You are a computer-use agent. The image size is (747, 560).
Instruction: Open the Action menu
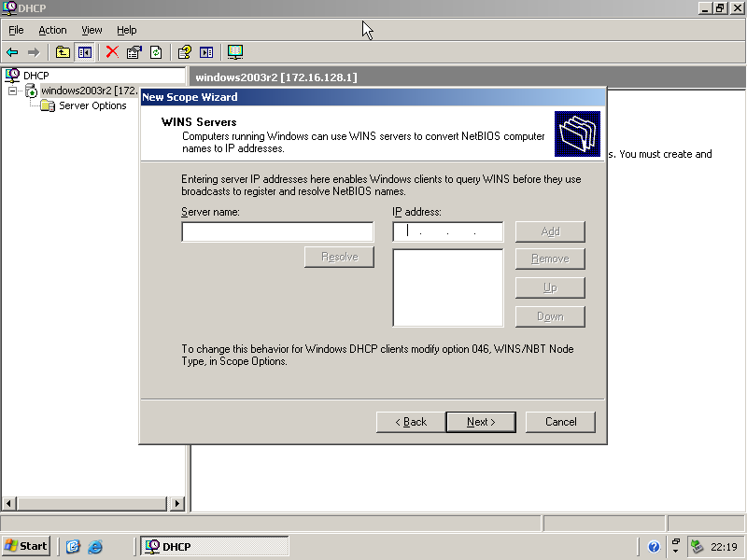pos(52,30)
